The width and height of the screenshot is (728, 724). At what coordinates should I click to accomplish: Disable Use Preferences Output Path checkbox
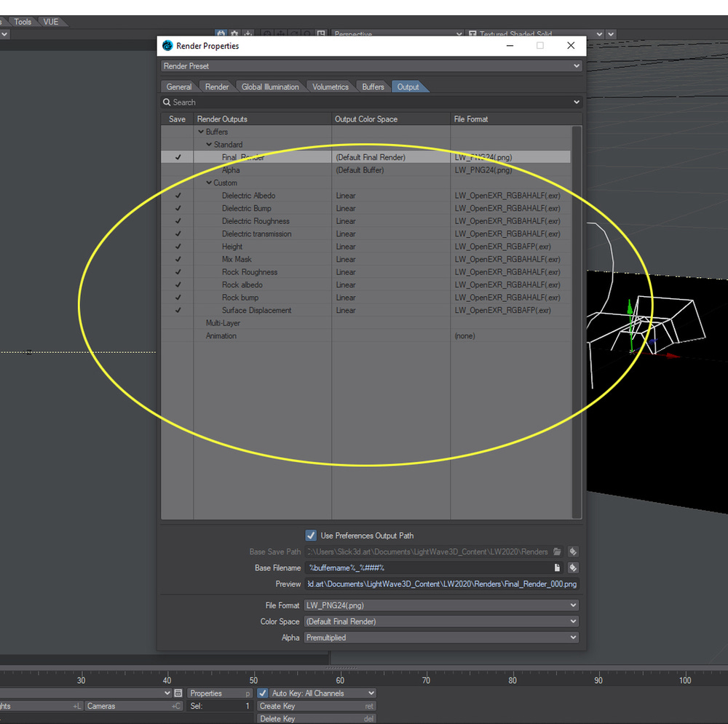tap(311, 535)
